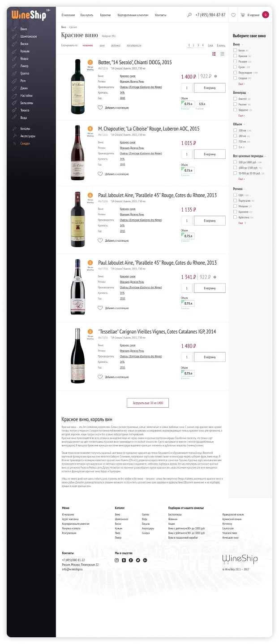
Task: Click the Скидки percent icon
Action: tap(15, 144)
